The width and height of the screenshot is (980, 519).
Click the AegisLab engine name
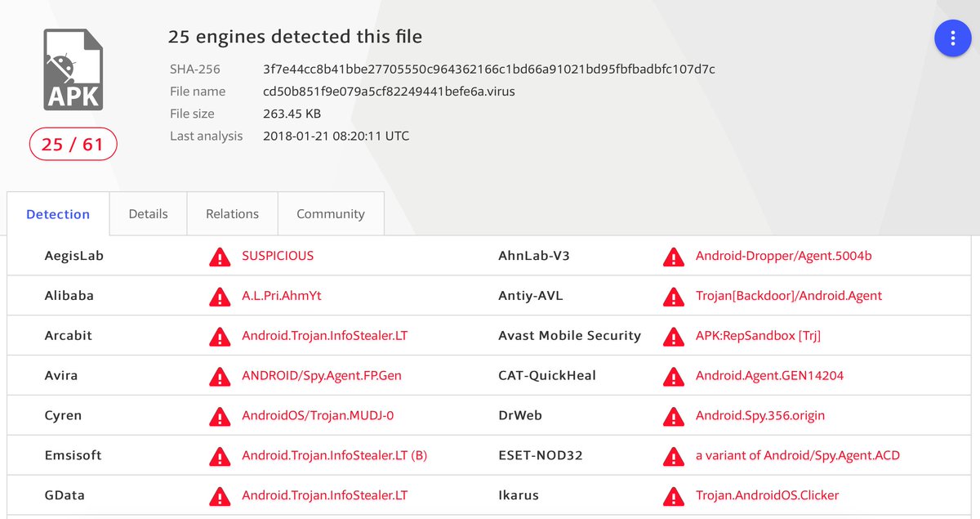74,256
